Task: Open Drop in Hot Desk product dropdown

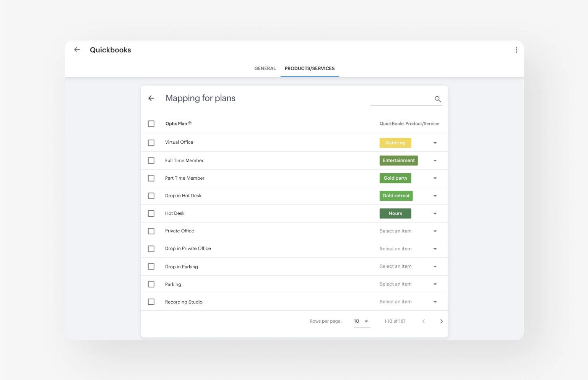Action: pyautogui.click(x=435, y=196)
